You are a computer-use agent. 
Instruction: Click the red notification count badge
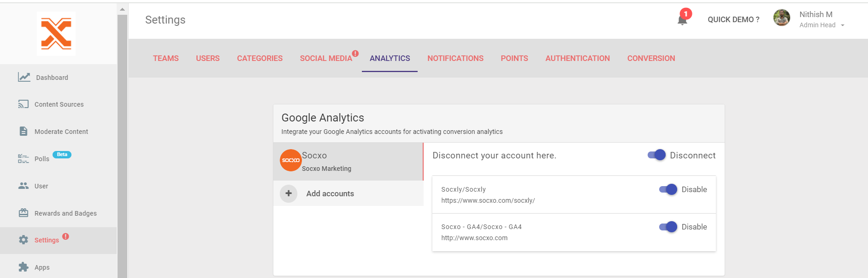click(x=686, y=14)
